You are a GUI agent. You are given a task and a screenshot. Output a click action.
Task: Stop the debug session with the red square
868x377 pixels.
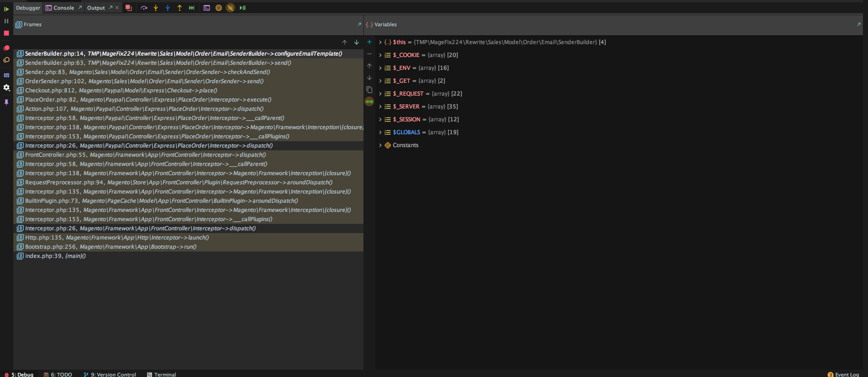pyautogui.click(x=6, y=33)
